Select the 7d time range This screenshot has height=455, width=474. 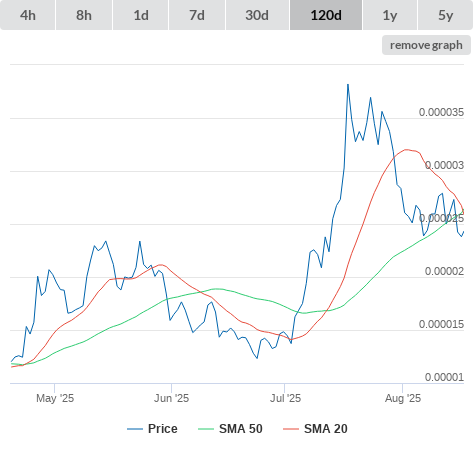(197, 15)
